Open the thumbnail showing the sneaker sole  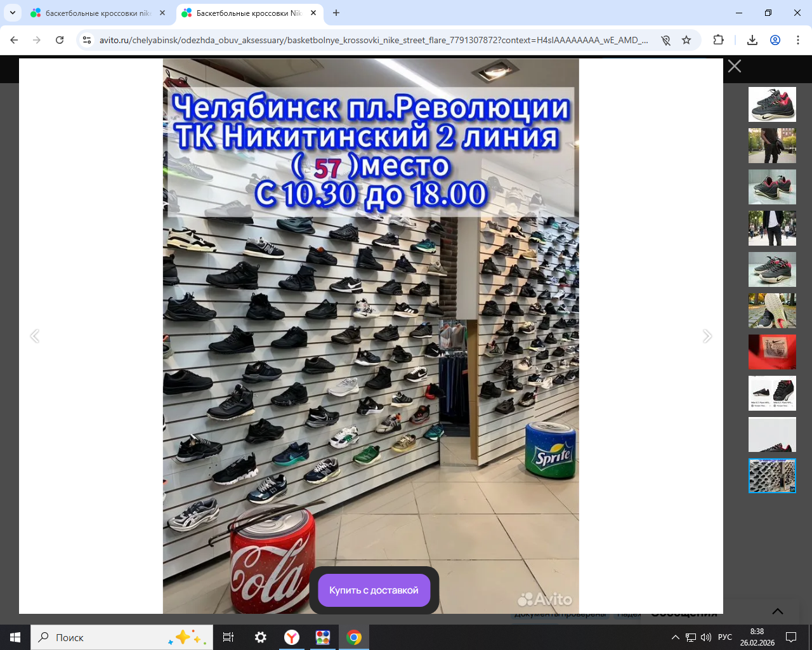(772, 310)
